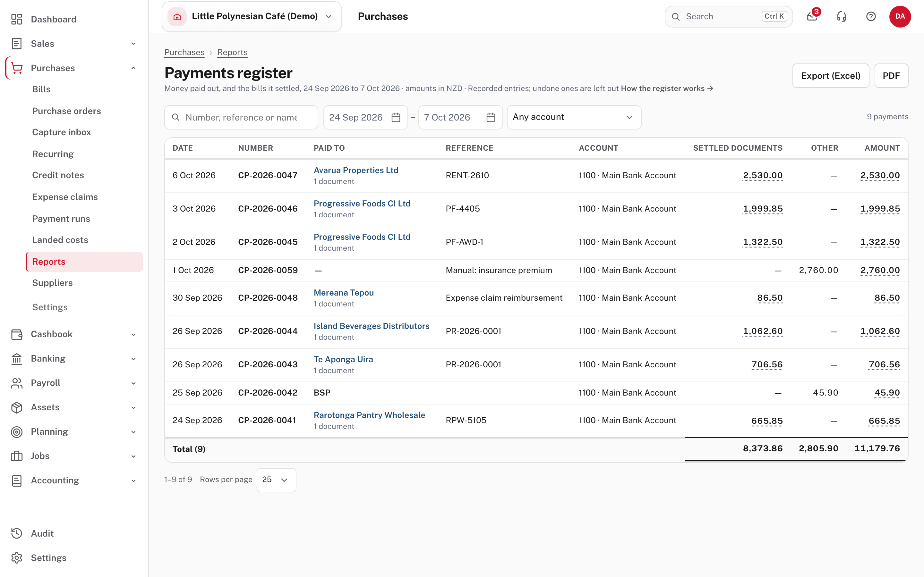The width and height of the screenshot is (924, 577).
Task: Click the Settings gear icon in sidebar
Action: coord(16,557)
